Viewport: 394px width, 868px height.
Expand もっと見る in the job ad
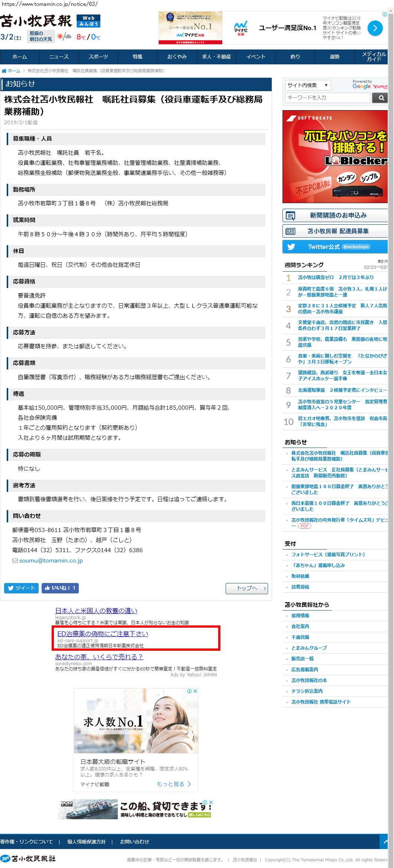point(174,784)
